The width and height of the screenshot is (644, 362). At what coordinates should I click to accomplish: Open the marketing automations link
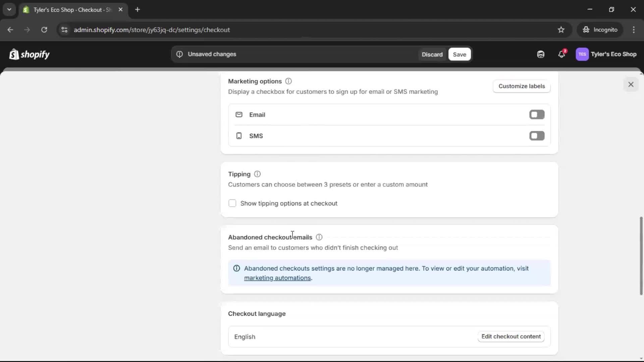pyautogui.click(x=277, y=278)
